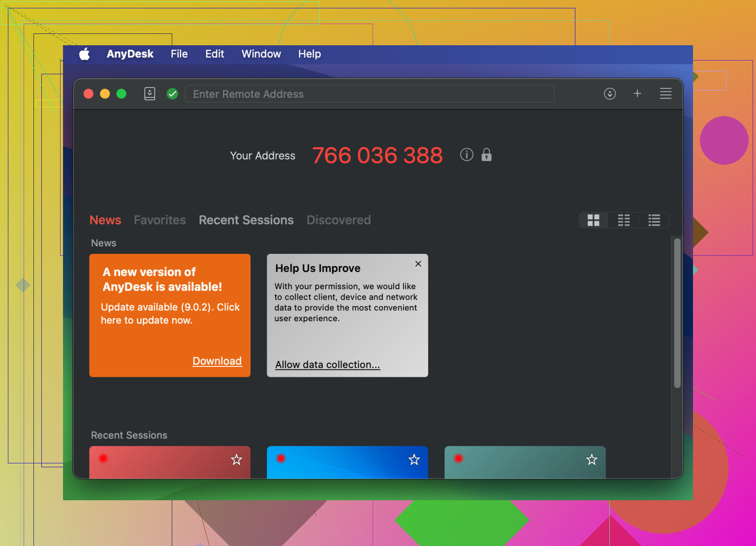Image resolution: width=756 pixels, height=546 pixels.
Task: Click the padlock icon beside your address
Action: [486, 155]
